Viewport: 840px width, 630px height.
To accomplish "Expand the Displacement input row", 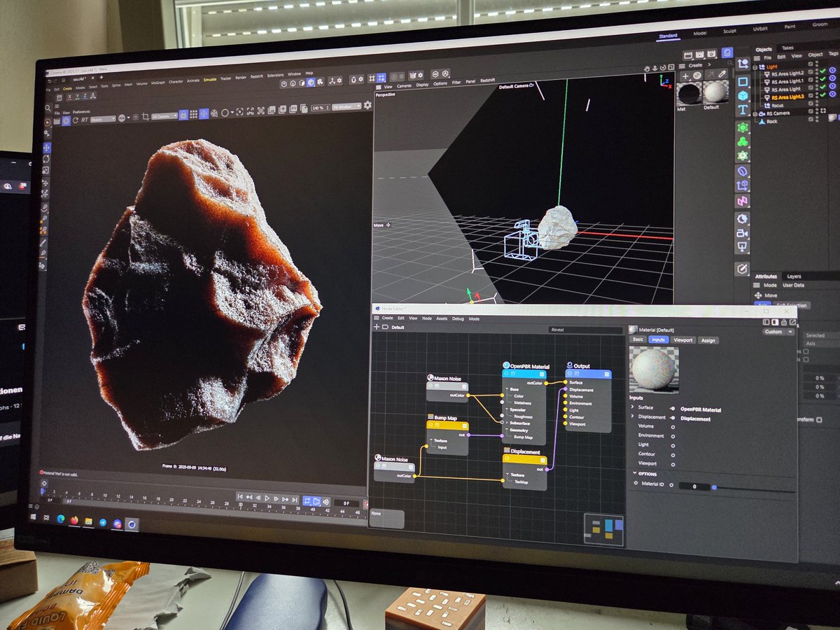I will pos(632,416).
